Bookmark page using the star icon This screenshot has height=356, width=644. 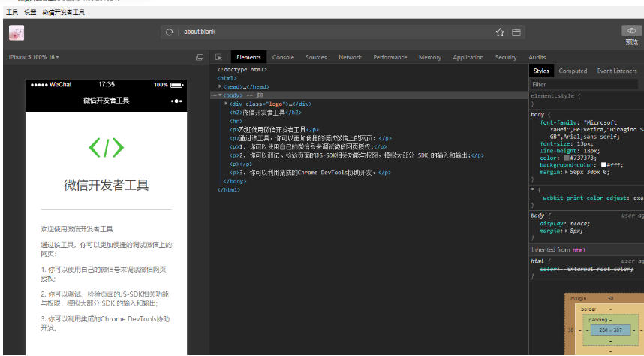500,32
